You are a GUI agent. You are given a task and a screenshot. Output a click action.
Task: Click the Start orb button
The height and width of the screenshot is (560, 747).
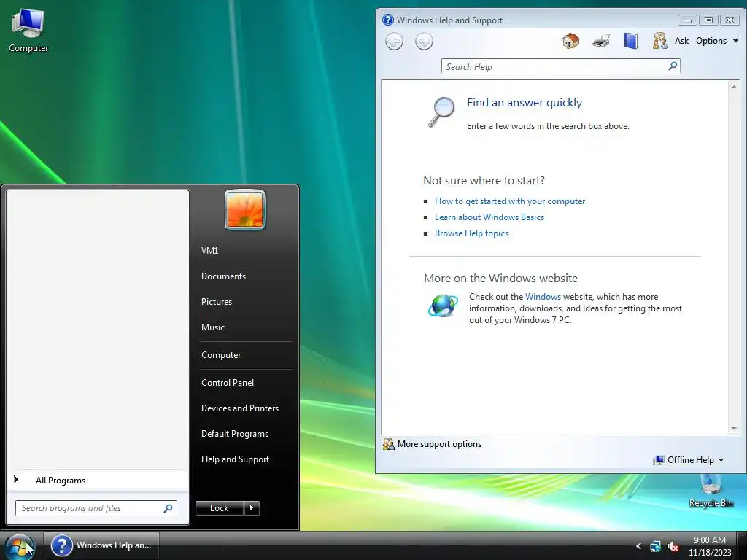20,547
